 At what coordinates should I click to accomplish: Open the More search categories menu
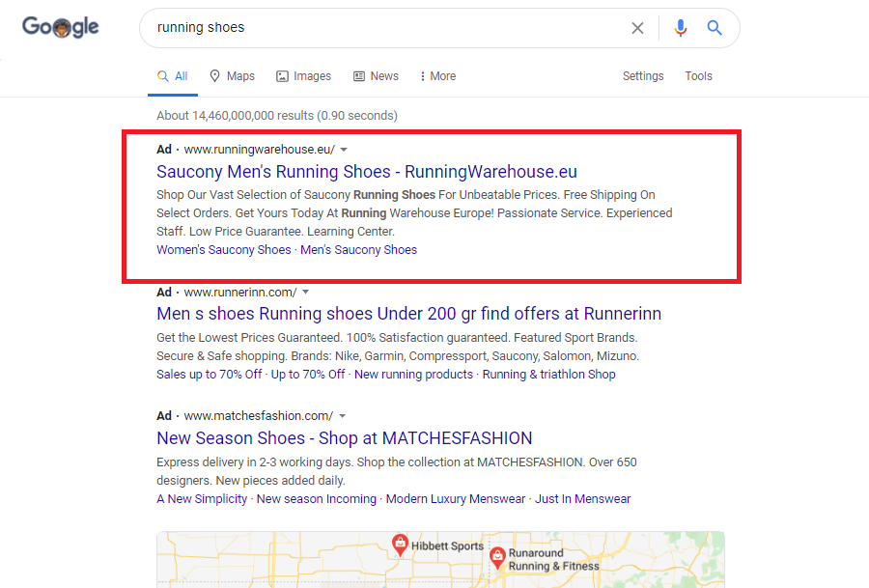pyautogui.click(x=437, y=76)
